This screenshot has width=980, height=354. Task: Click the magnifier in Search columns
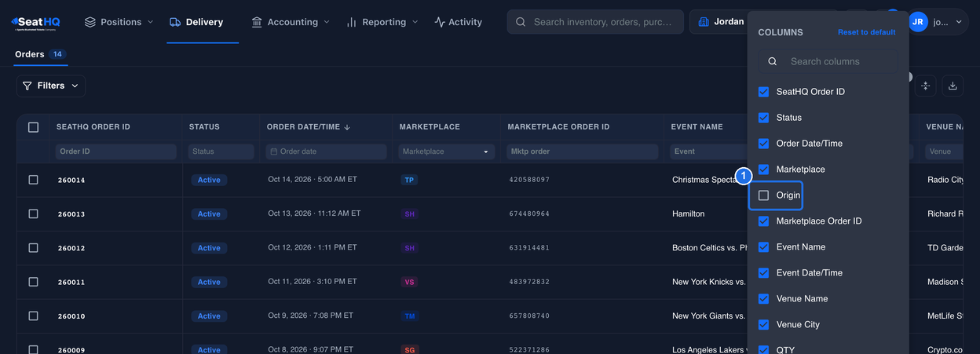tap(773, 61)
